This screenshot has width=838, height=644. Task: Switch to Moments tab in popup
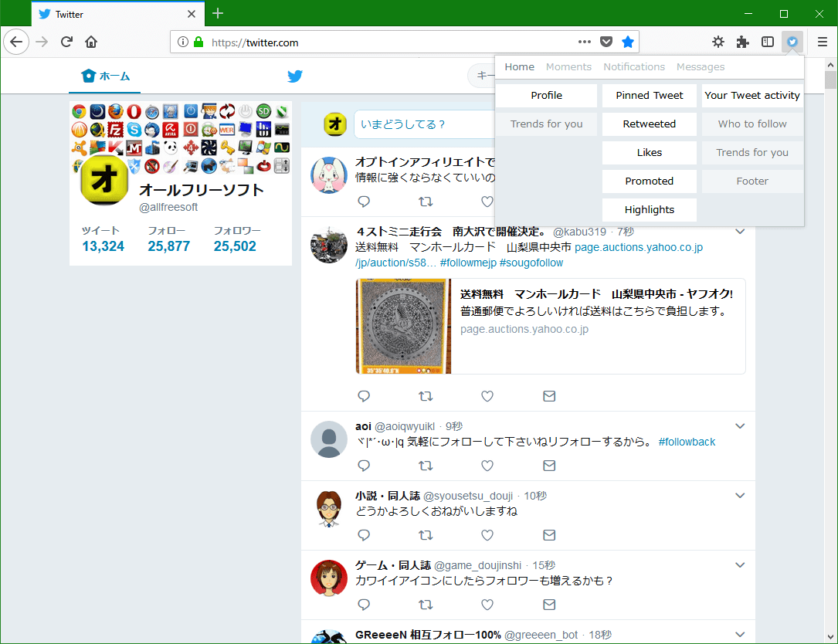pos(568,67)
